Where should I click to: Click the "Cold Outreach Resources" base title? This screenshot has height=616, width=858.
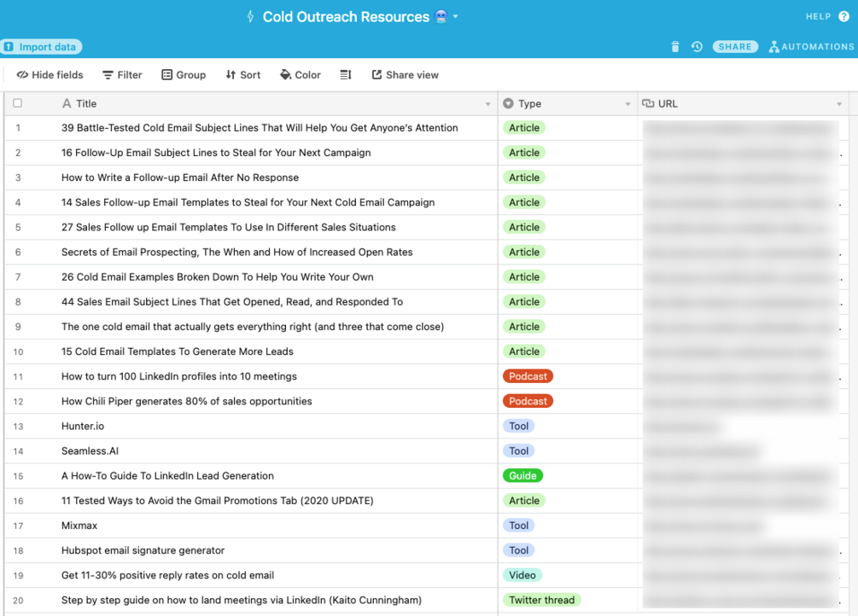(346, 17)
